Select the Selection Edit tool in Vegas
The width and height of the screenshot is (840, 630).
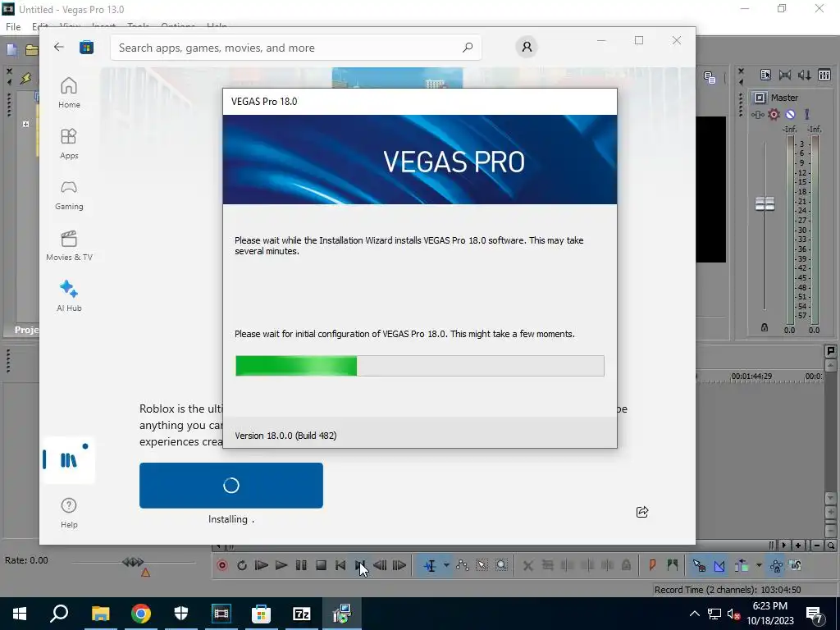(482, 565)
